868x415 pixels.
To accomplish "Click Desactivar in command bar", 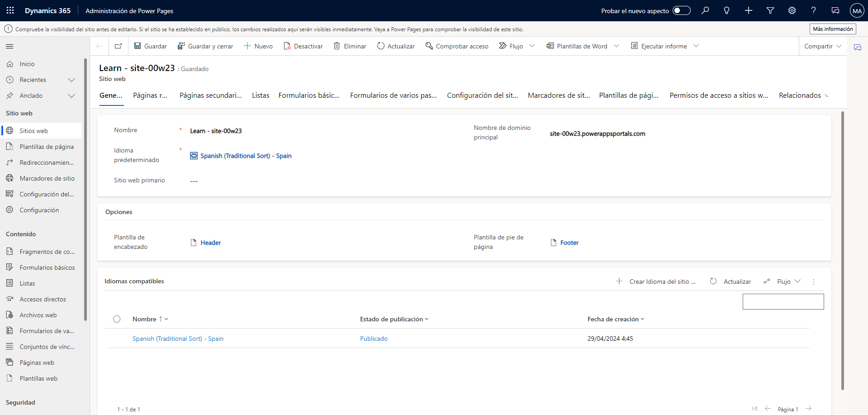I will (x=303, y=46).
